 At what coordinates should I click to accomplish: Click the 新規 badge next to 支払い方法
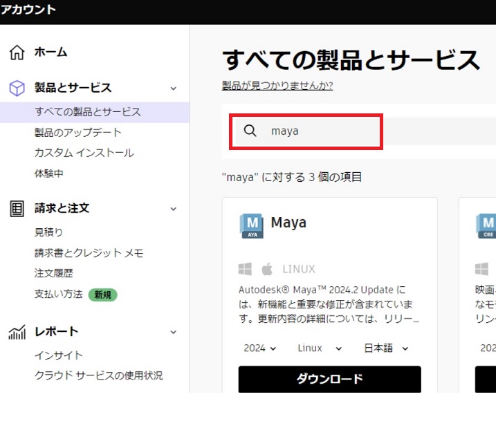(102, 295)
